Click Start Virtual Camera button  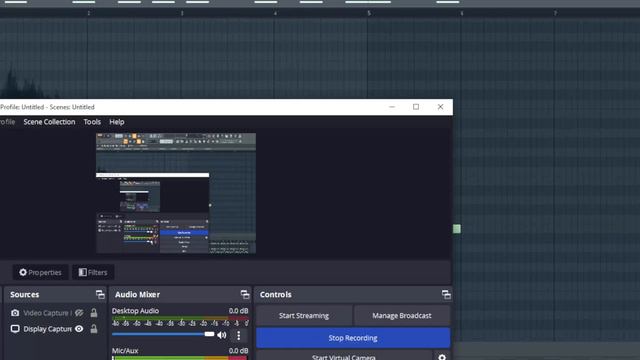pos(344,356)
